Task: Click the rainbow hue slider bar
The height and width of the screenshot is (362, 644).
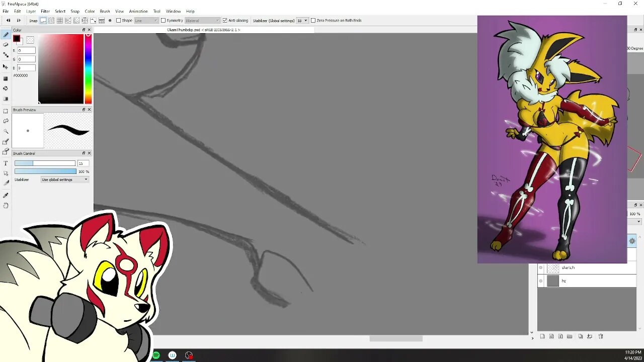Action: [x=88, y=69]
